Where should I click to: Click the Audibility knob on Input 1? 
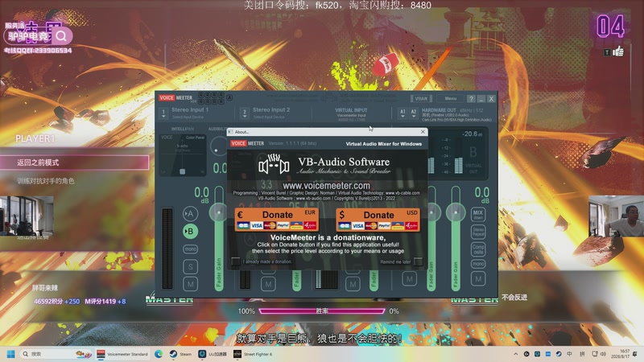[x=217, y=147]
